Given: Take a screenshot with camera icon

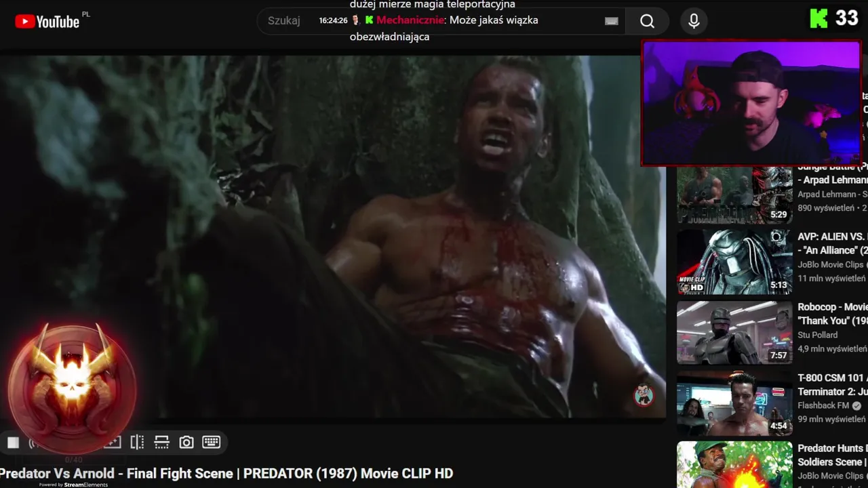Looking at the screenshot, I should pyautogui.click(x=186, y=443).
